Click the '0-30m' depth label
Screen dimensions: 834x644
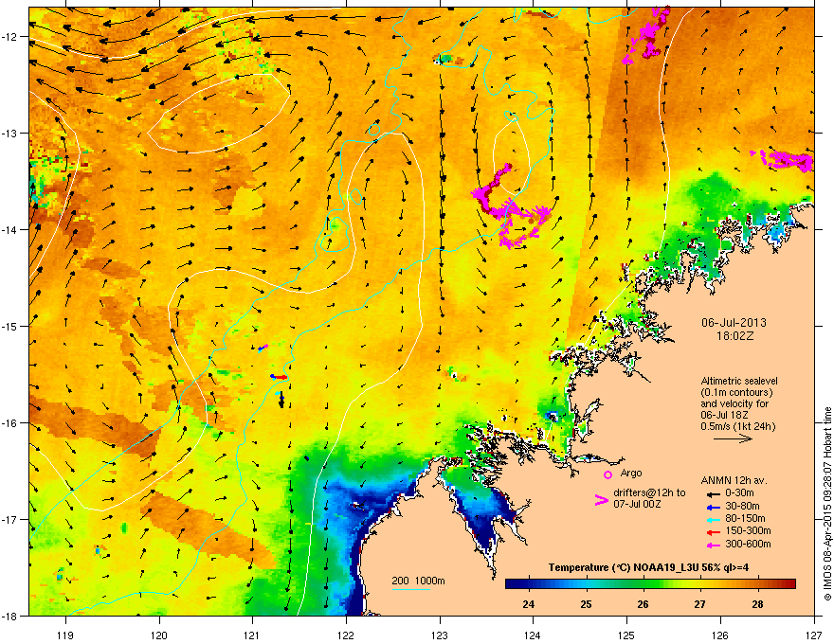(739, 493)
